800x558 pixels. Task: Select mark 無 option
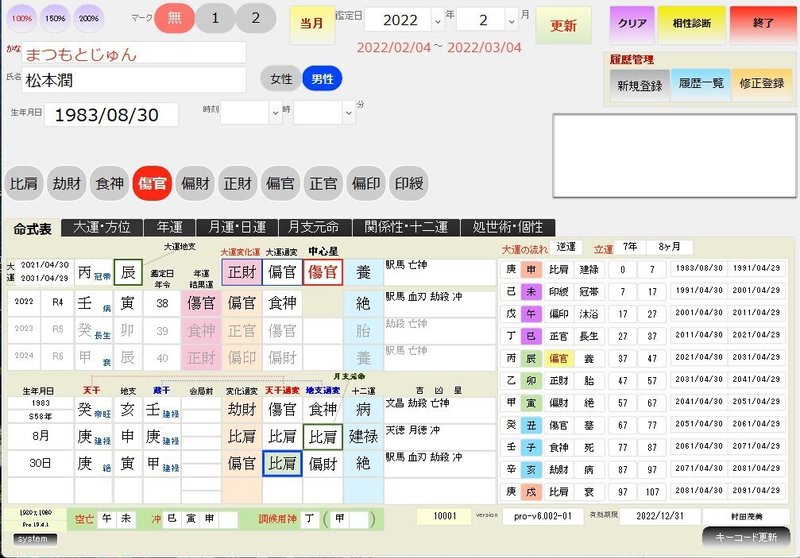tap(174, 18)
